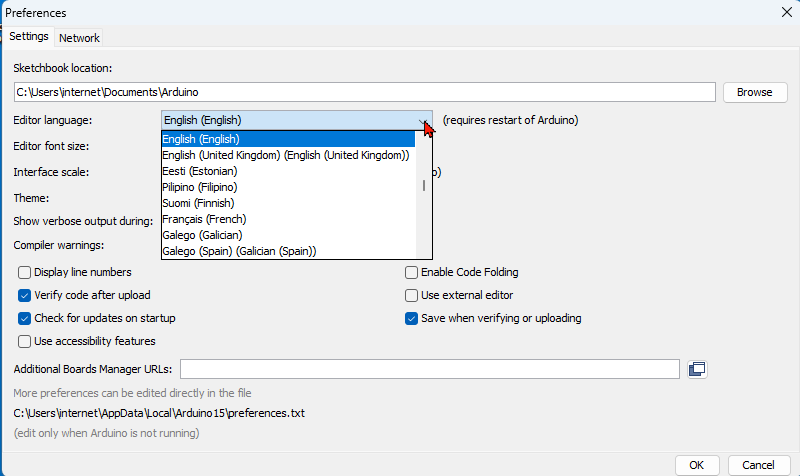Enable Display line numbers checkbox
Viewport: 800px width, 476px height.
pyautogui.click(x=25, y=272)
